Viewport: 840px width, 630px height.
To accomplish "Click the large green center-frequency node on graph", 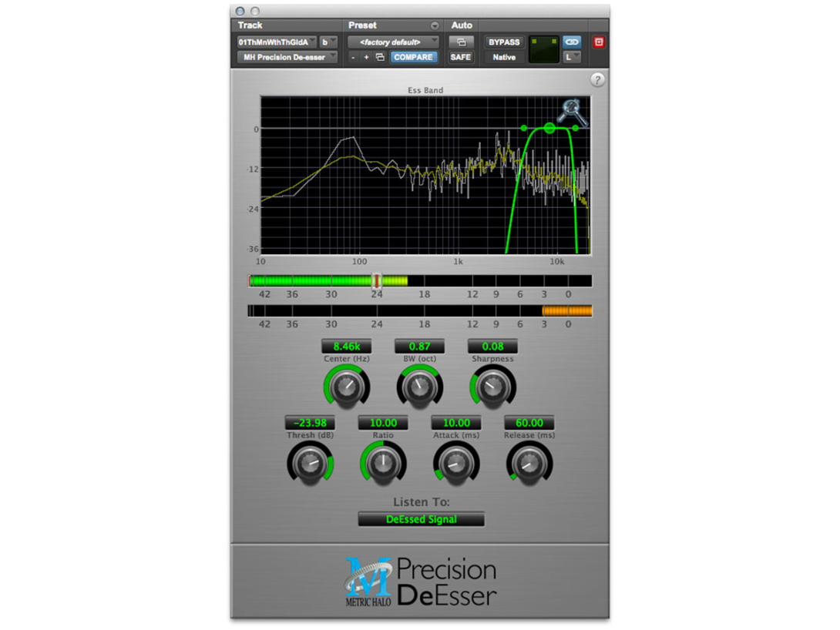I will [549, 128].
